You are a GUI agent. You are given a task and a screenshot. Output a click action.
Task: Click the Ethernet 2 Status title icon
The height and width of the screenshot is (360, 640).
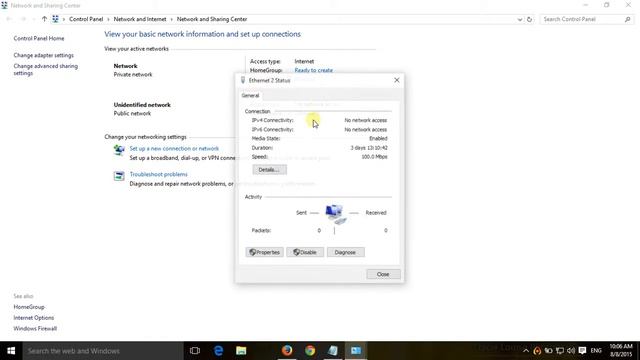(x=243, y=80)
